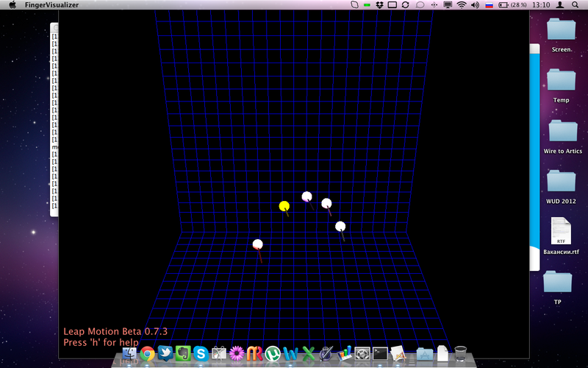Click the Leap Motion status icon in menu bar
The width and height of the screenshot is (588, 368).
[x=354, y=5]
